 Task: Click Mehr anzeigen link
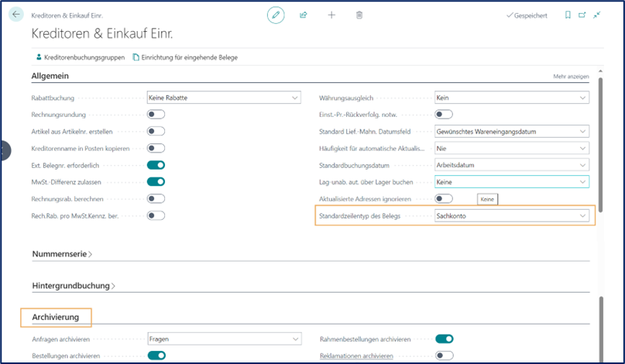pyautogui.click(x=571, y=77)
